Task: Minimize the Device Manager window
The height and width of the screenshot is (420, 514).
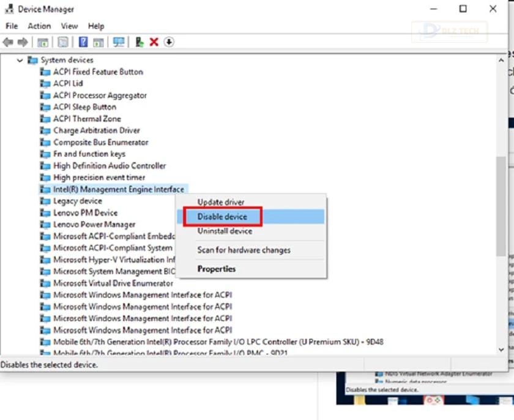Action: (434, 9)
